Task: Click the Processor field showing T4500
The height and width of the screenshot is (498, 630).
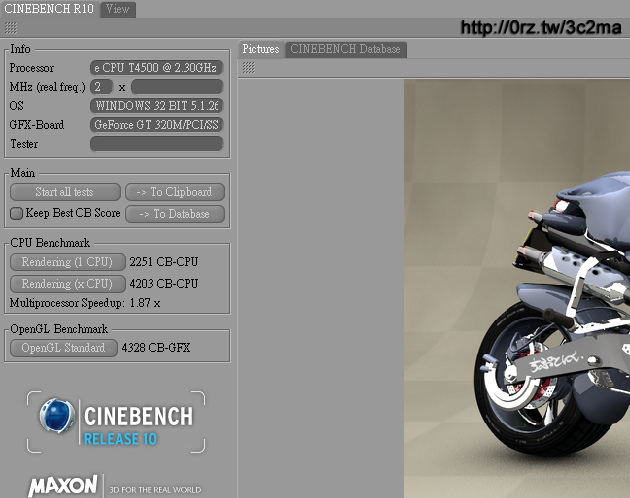Action: tap(156, 68)
